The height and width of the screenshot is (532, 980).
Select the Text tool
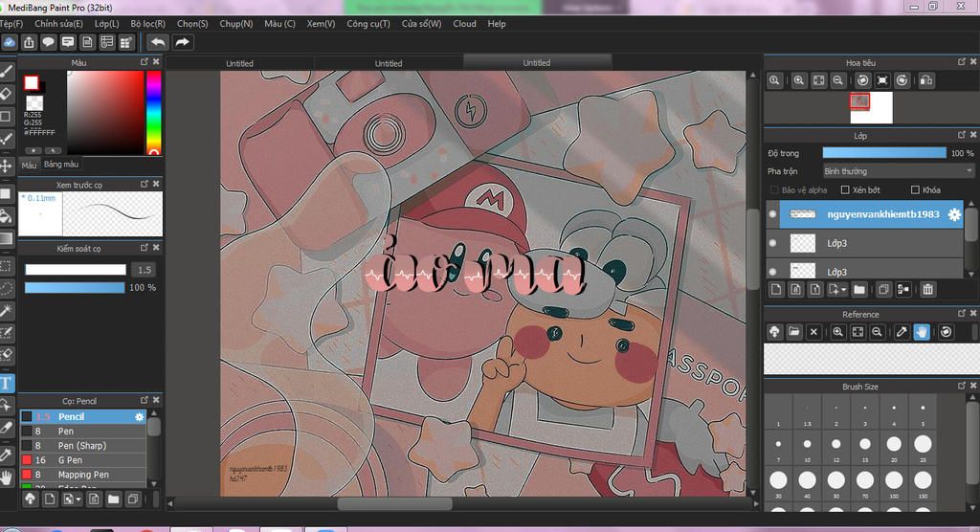(x=7, y=383)
